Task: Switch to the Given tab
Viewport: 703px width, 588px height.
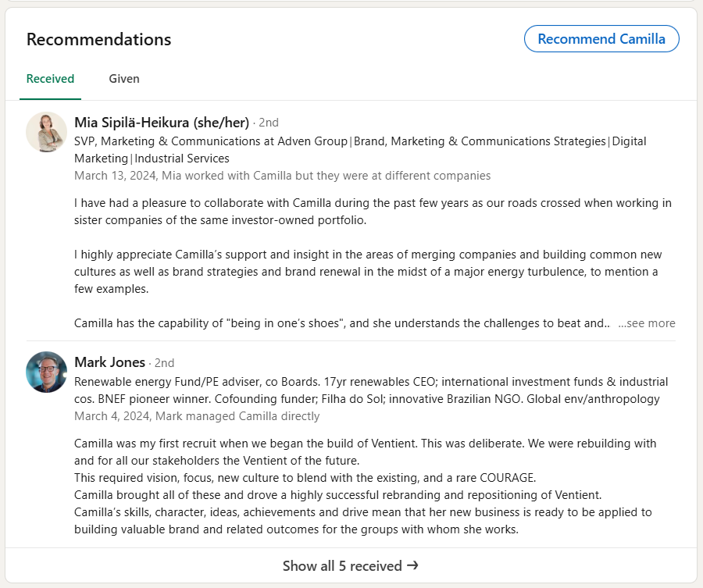Action: (124, 79)
